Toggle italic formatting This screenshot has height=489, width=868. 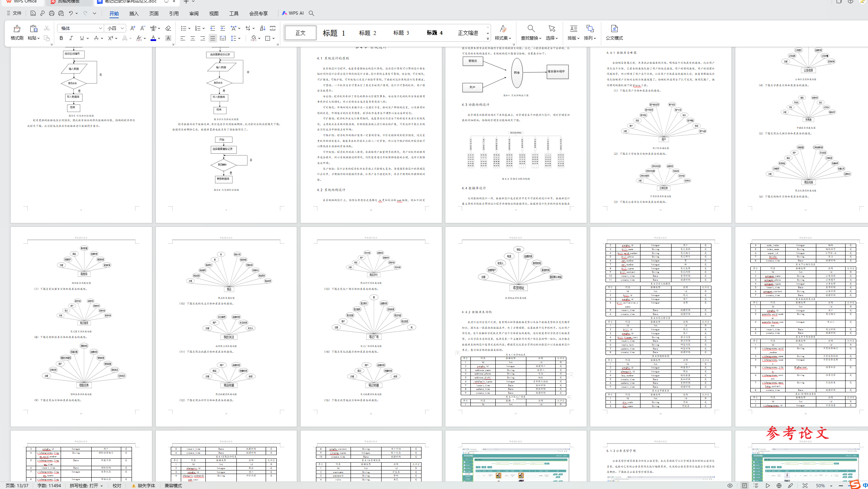(x=71, y=38)
